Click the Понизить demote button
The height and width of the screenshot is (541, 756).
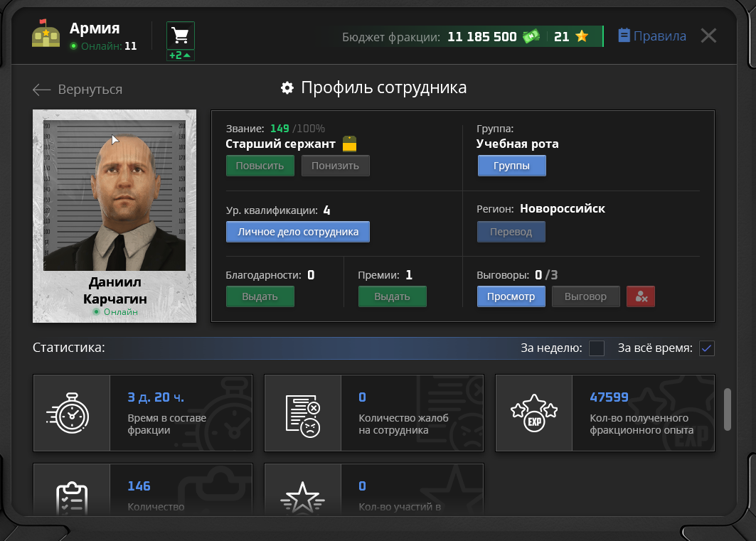(335, 166)
